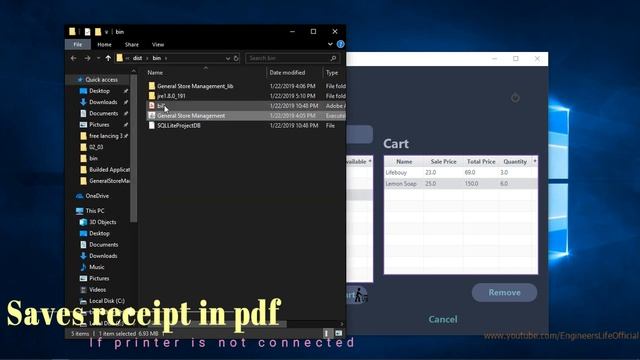
Task: Switch to details view layout icon
Action: tap(327, 333)
